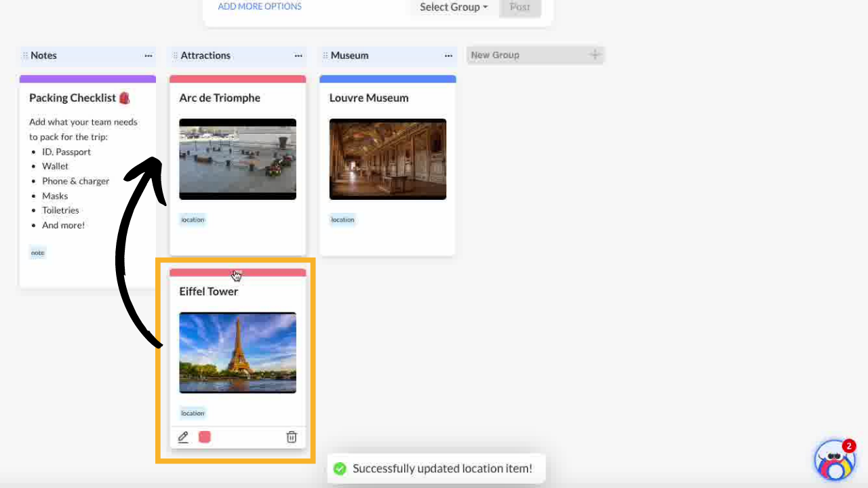Click the ADD MORE OPTIONS link
The width and height of the screenshot is (868, 488).
[260, 7]
